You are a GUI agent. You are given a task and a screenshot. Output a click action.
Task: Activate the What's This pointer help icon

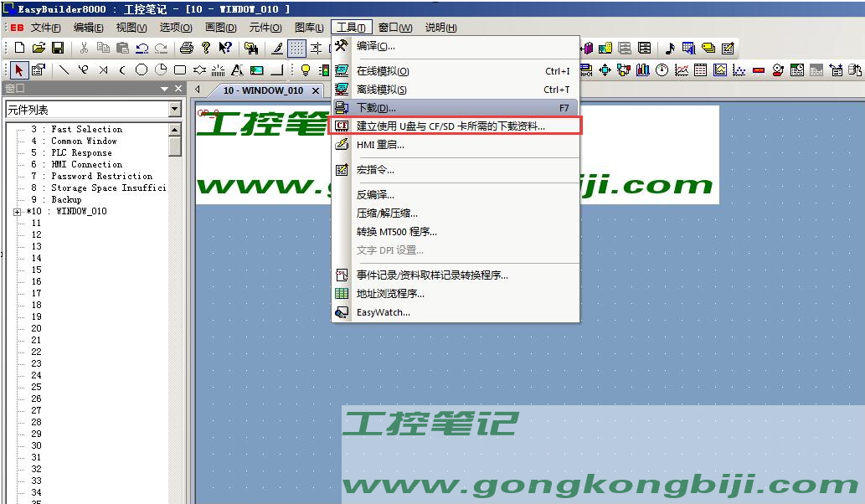tap(224, 48)
